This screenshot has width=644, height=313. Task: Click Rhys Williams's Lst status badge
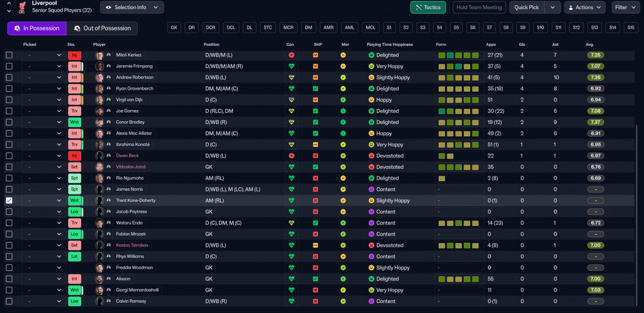point(74,256)
